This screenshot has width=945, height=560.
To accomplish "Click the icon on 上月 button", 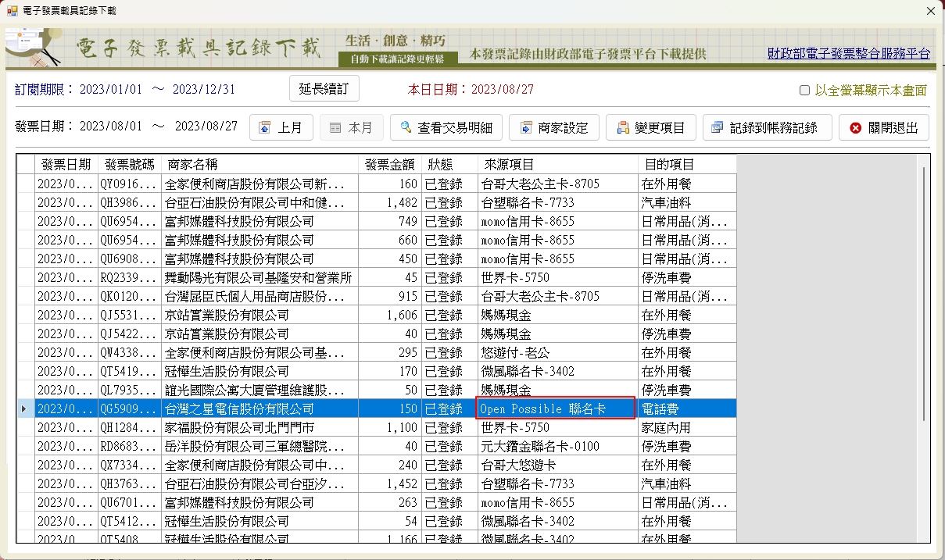I will (265, 128).
